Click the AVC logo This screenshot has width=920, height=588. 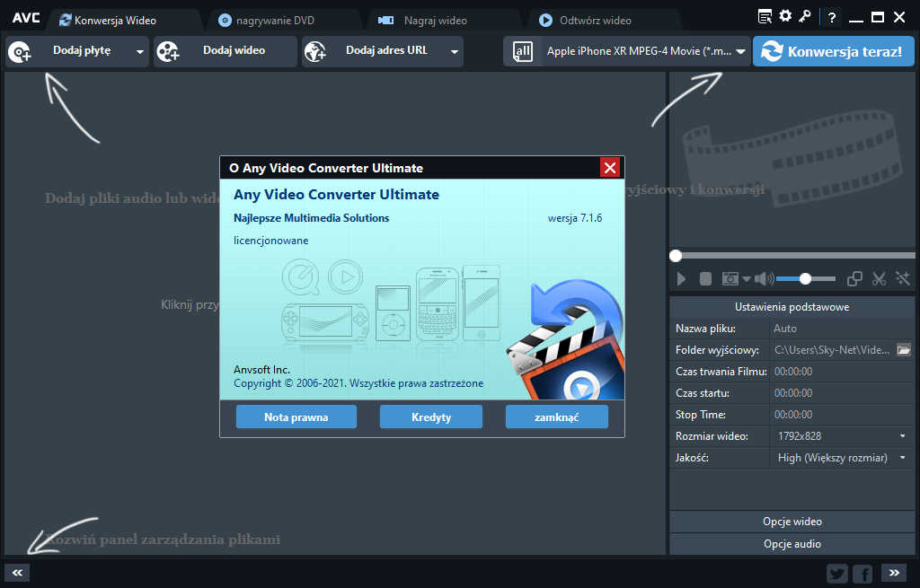tap(26, 18)
